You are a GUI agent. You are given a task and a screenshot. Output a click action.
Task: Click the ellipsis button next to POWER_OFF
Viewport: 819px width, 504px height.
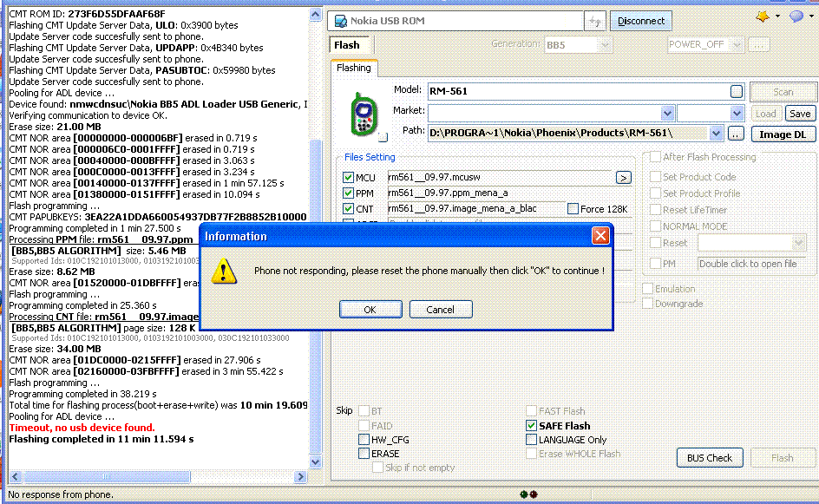(758, 45)
